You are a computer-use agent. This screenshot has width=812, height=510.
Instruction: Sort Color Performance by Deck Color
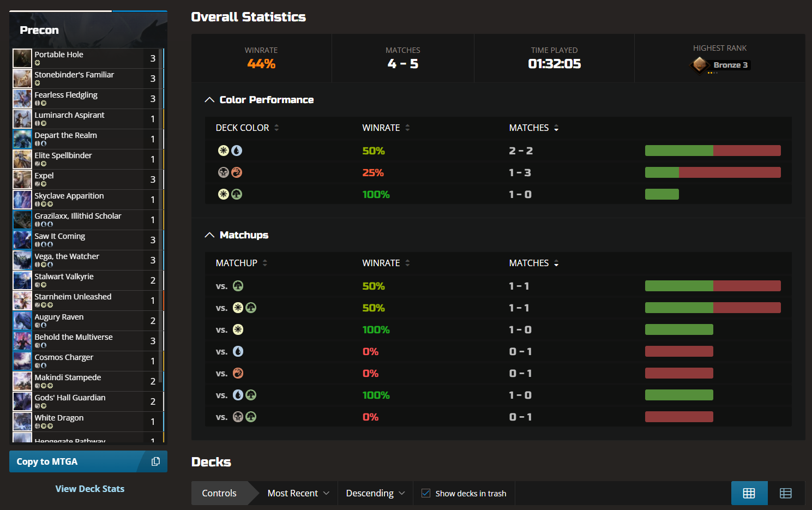(x=247, y=128)
